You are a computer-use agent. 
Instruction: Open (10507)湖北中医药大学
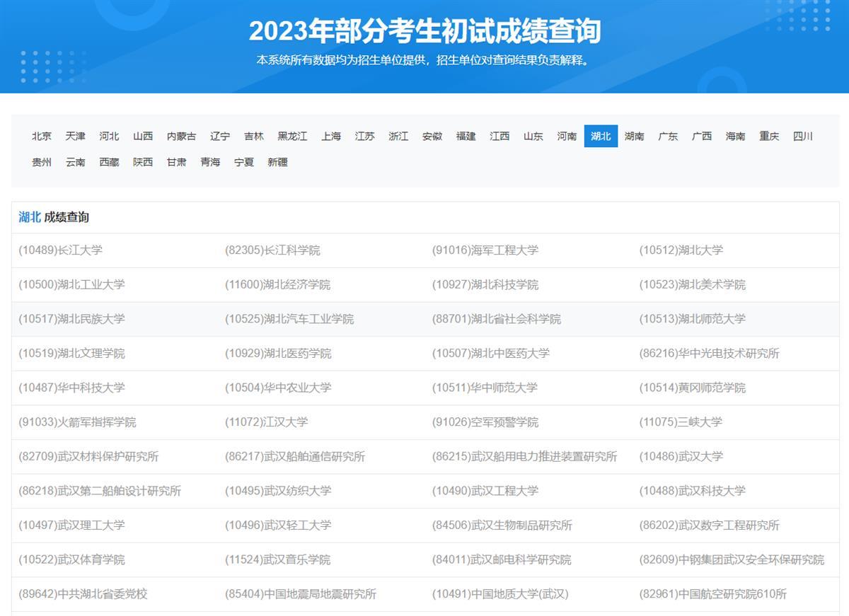[x=491, y=354]
